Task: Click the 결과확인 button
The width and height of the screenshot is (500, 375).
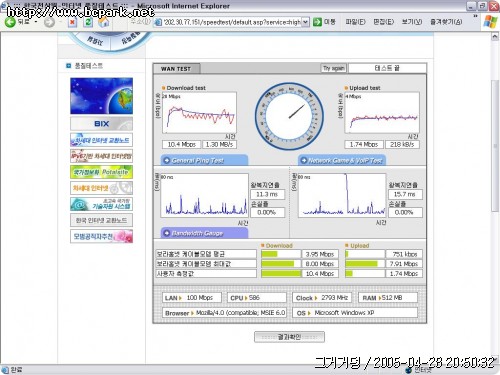Action: click(x=289, y=337)
